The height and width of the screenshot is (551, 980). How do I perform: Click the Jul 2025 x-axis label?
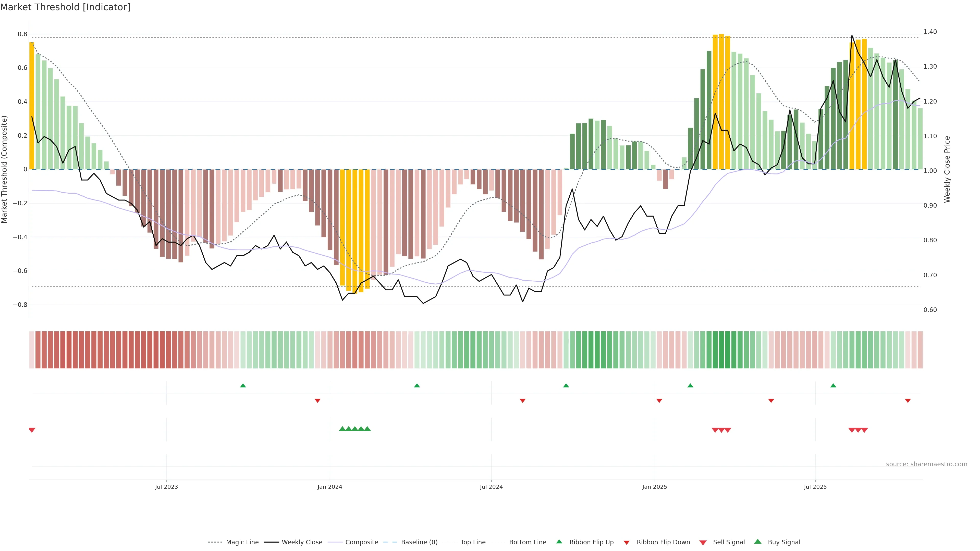[x=815, y=487]
